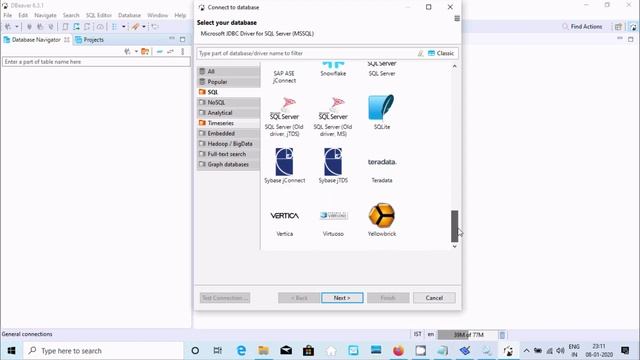Show Popular database category

pos(229,82)
